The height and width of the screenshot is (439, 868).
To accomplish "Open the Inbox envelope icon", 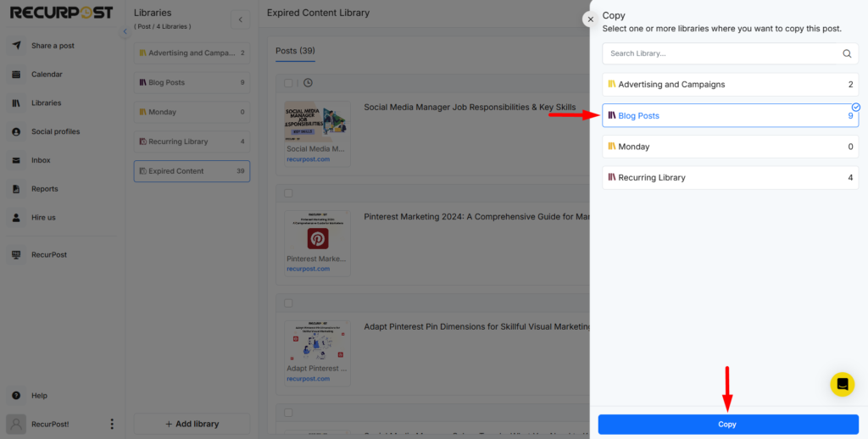I will 16,160.
